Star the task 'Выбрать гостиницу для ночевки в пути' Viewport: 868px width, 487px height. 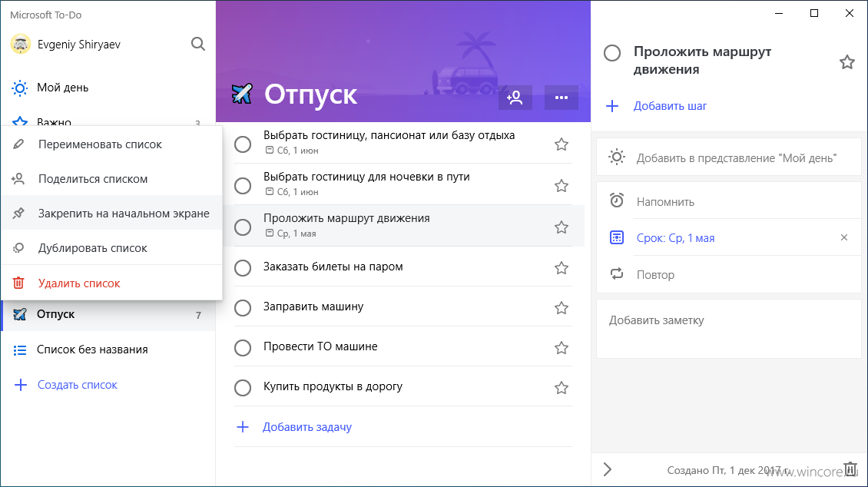tap(562, 186)
